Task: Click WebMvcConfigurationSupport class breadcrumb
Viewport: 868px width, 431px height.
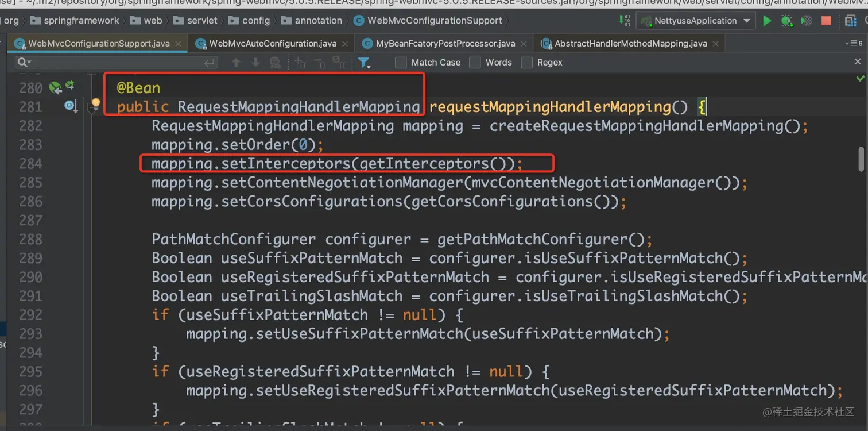Action: click(428, 21)
